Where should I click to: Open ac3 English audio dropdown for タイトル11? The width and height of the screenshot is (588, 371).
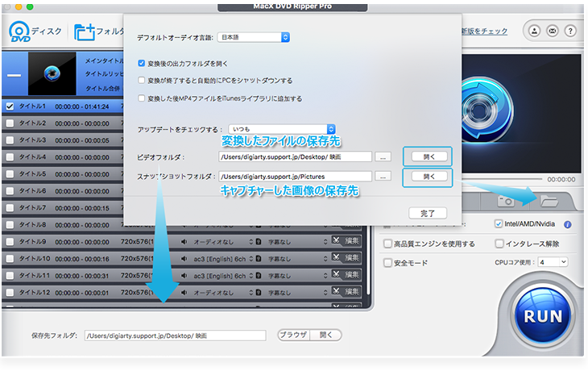pos(223,276)
